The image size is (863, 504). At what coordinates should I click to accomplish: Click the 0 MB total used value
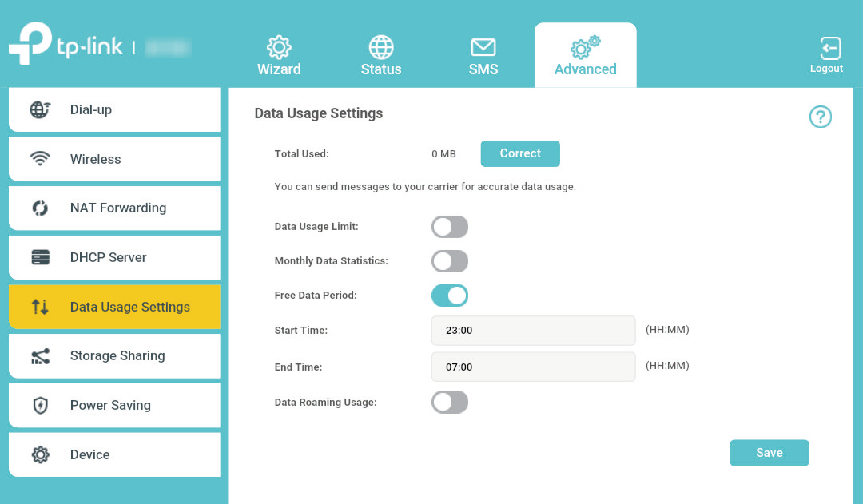443,154
